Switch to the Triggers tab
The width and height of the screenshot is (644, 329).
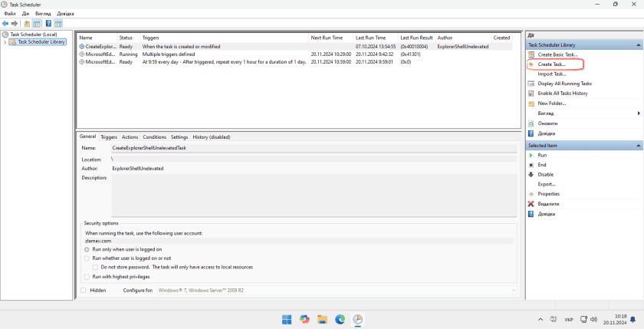[109, 137]
